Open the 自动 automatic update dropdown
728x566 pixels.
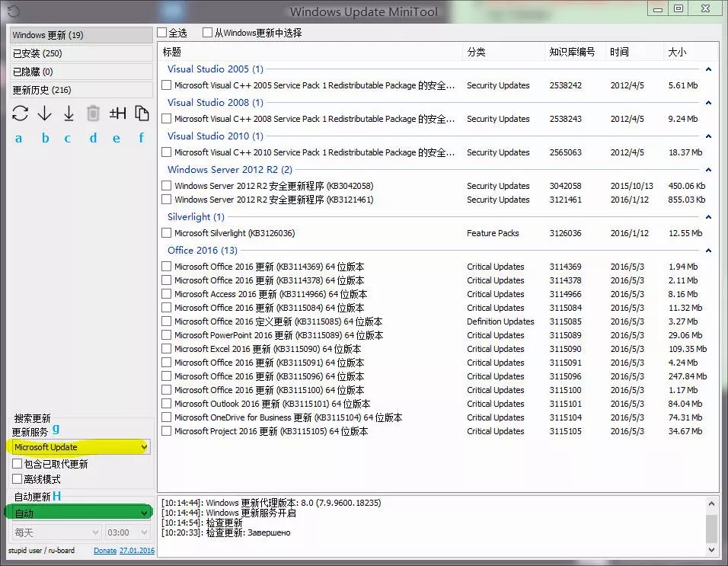80,513
